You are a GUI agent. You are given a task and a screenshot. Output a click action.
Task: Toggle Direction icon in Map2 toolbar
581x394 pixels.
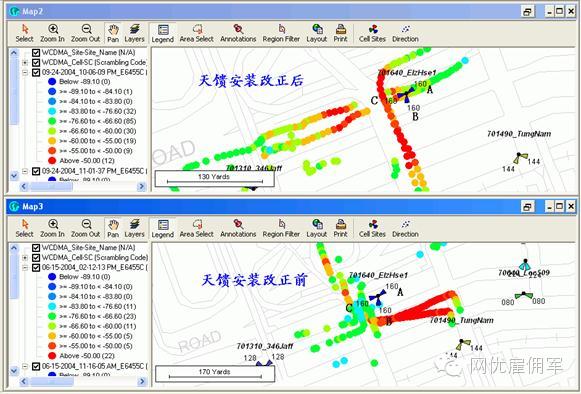[x=405, y=33]
